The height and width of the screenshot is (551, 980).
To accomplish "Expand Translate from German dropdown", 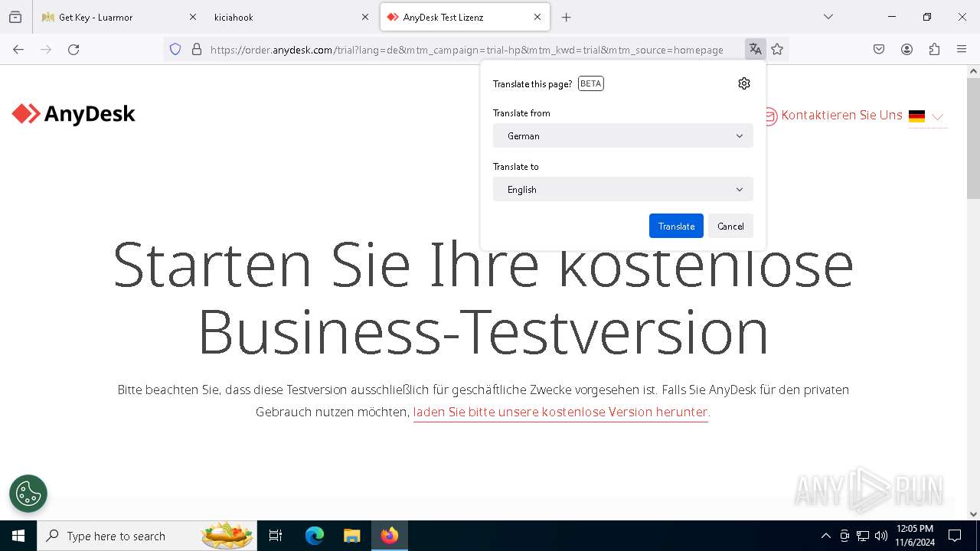I will (x=623, y=135).
